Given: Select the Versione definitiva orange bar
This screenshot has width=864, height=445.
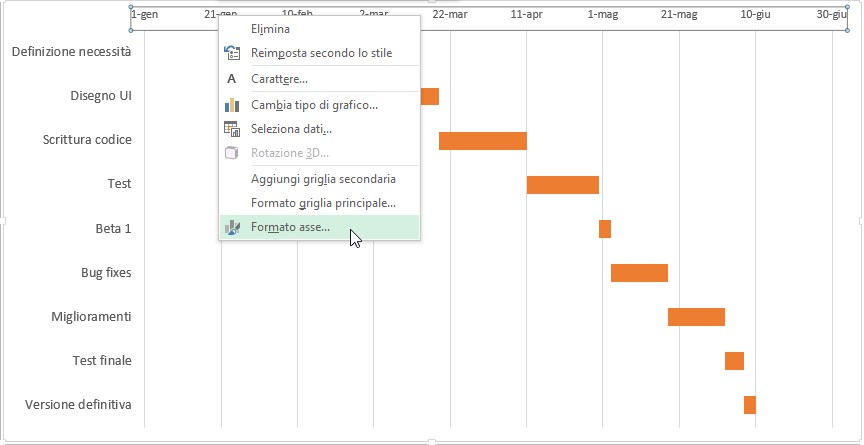Looking at the screenshot, I should [750, 405].
